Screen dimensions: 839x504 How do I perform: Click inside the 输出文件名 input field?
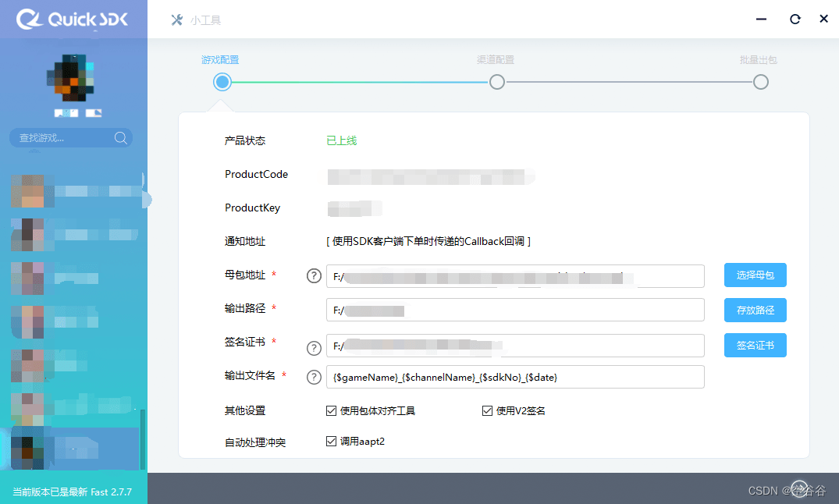515,377
